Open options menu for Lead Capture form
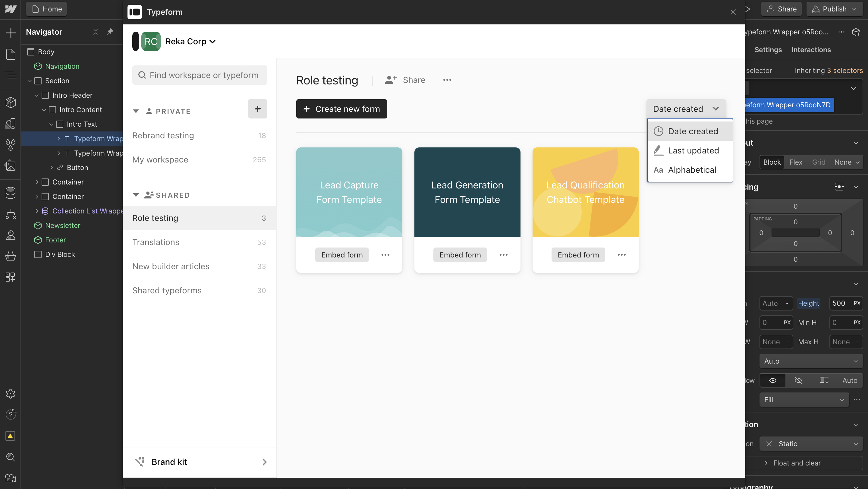 pos(385,255)
